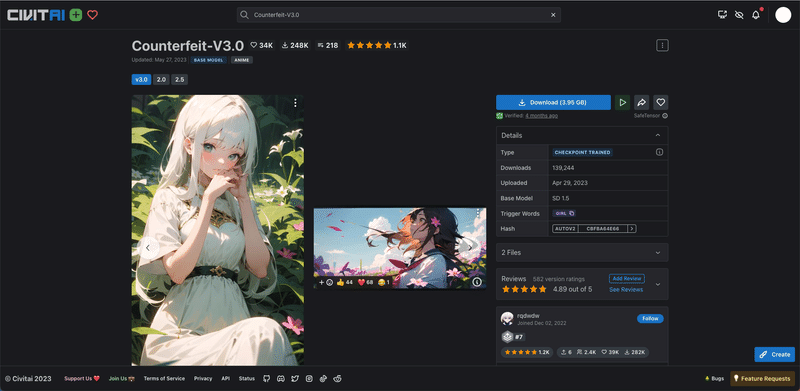
Task: Toggle the crossed-eye content visibility icon
Action: coord(739,15)
